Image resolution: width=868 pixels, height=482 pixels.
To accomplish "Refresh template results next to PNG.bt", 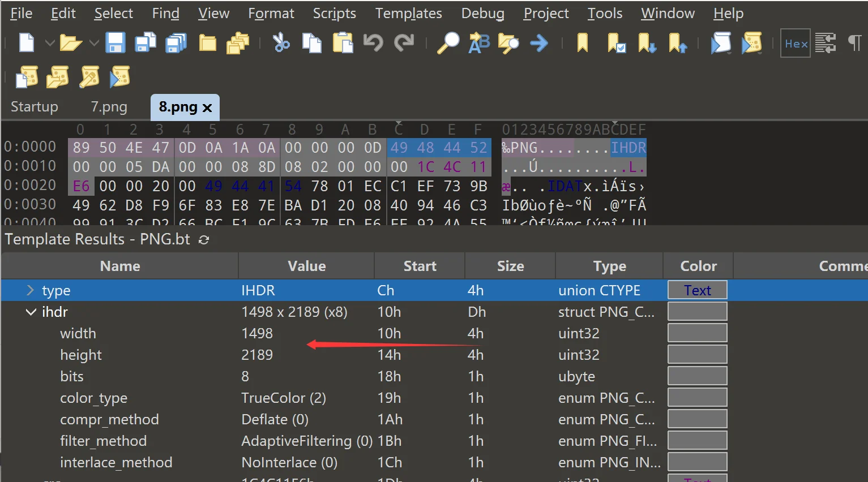I will (204, 240).
